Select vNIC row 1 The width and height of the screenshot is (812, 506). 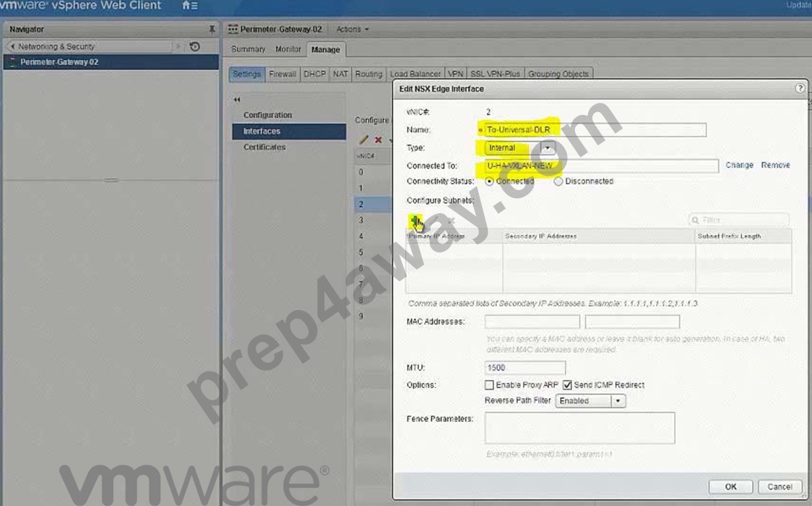373,188
